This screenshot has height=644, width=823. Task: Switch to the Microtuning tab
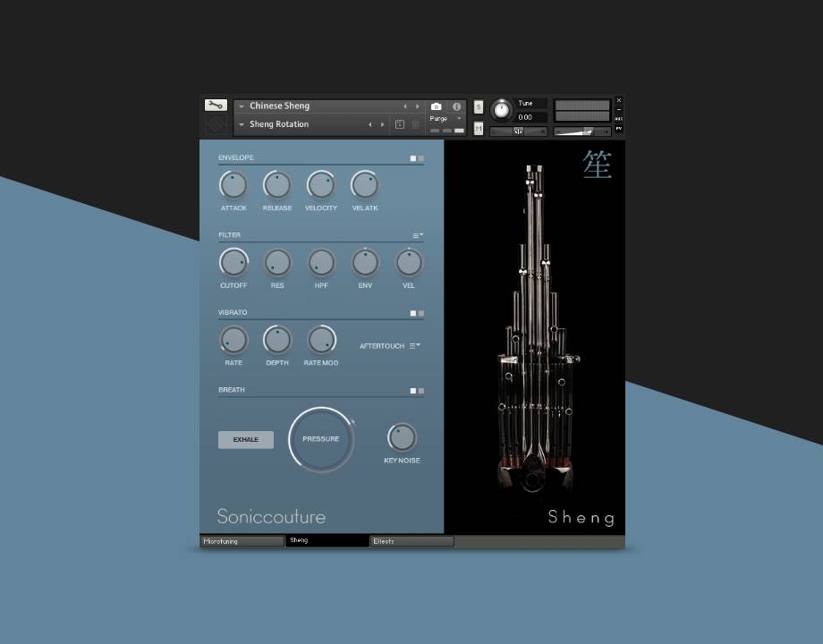[x=242, y=541]
